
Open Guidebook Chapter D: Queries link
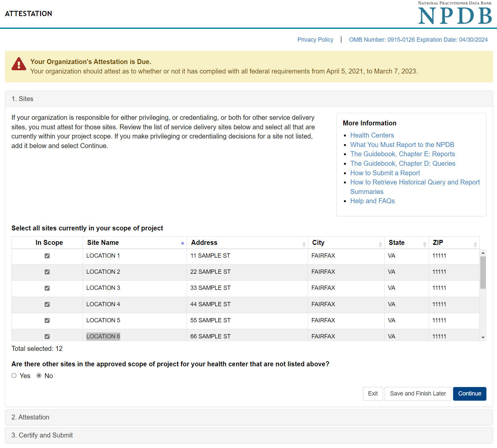(403, 163)
